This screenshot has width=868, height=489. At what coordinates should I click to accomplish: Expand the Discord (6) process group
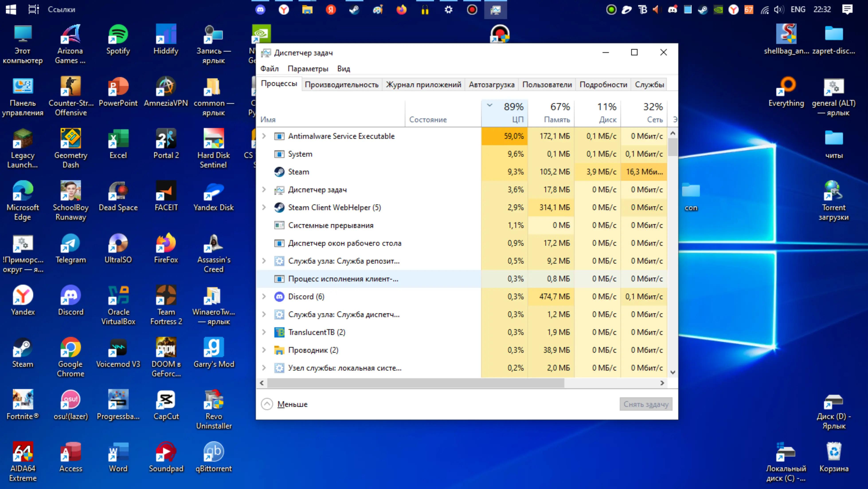(264, 296)
